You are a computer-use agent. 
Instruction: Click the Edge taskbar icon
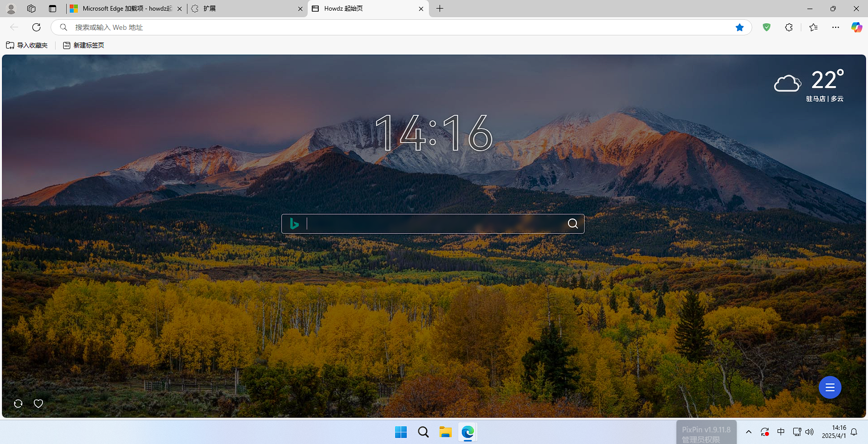(468, 432)
